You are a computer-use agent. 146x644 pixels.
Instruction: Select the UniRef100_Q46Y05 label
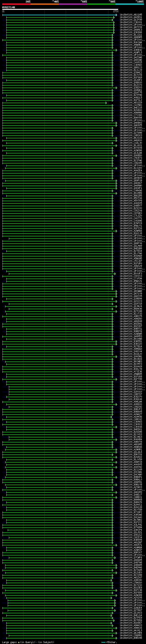131,296
